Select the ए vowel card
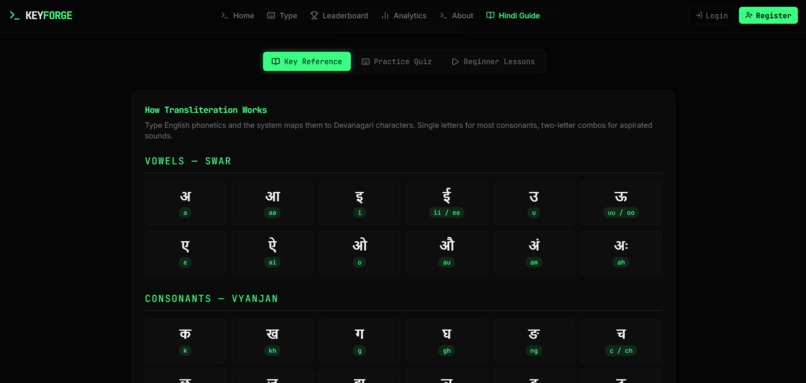 (185, 252)
